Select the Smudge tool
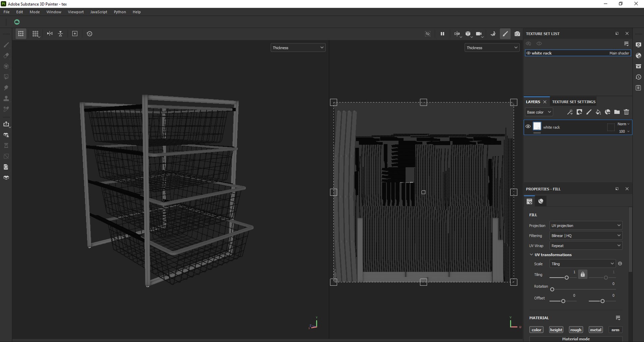 tap(6, 88)
